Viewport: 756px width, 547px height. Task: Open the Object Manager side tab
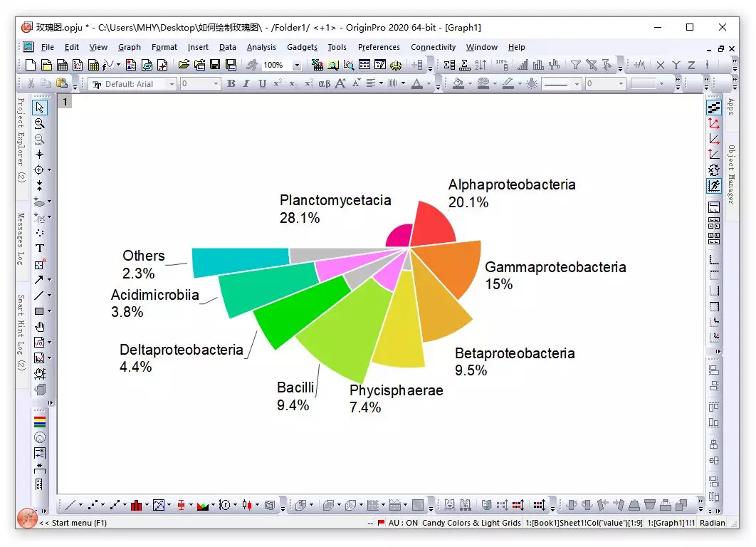(731, 174)
